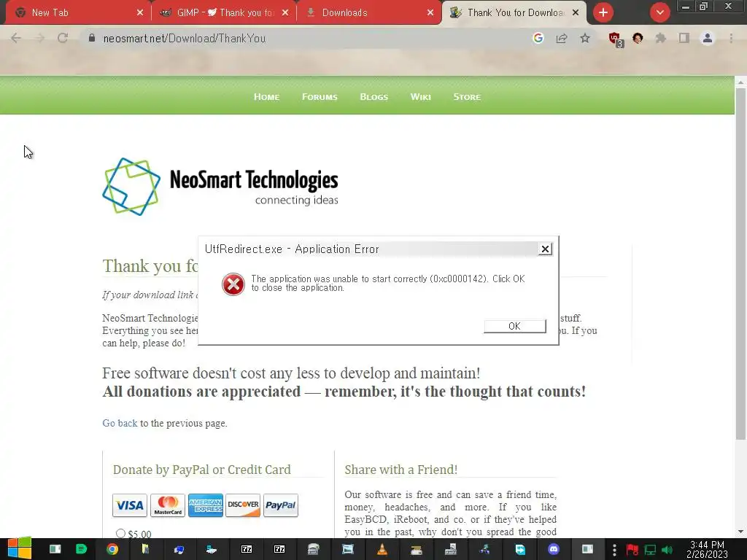The height and width of the screenshot is (560, 747).
Task: Open Discord from the taskbar
Action: coord(554,549)
